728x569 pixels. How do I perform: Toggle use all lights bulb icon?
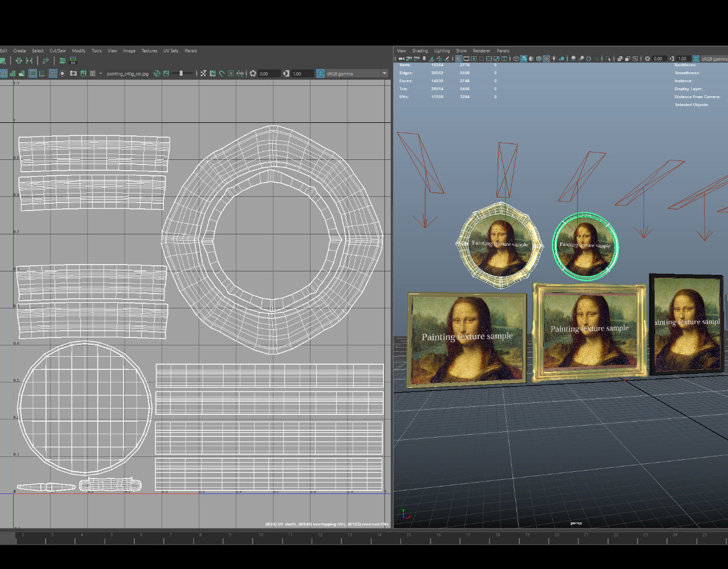[x=554, y=59]
